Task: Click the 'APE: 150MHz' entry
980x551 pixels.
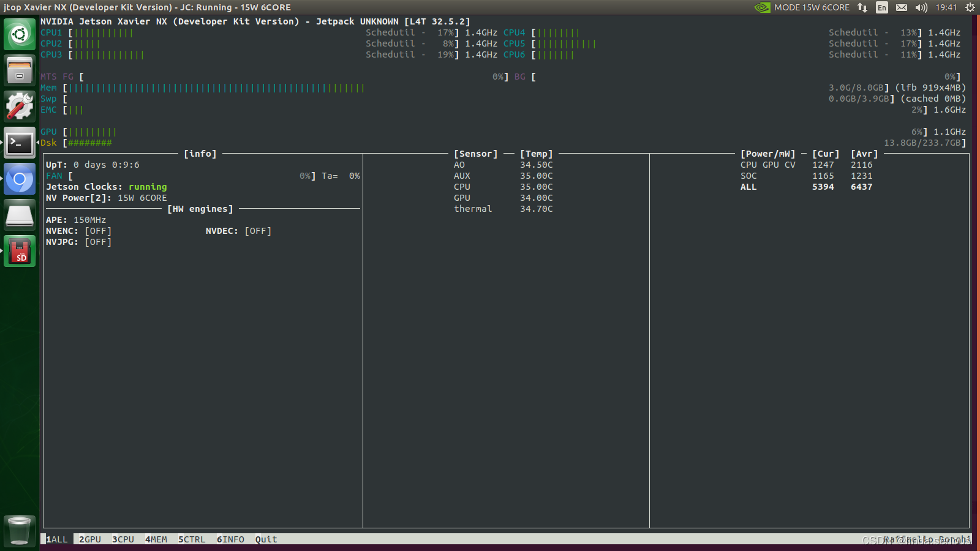Action: point(76,220)
